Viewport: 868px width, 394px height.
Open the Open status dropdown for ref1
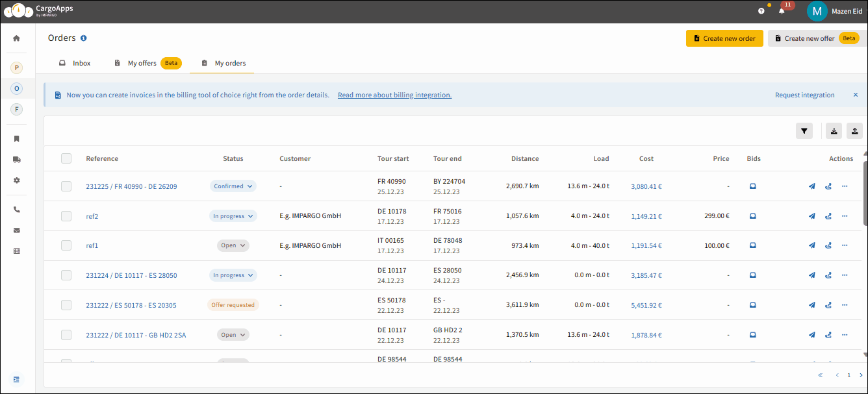coord(233,245)
